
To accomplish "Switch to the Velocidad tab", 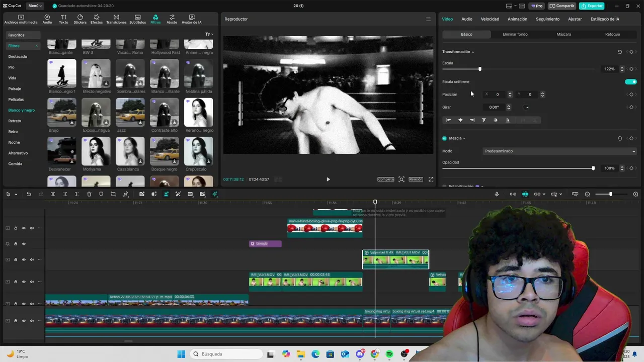I will pos(490,19).
